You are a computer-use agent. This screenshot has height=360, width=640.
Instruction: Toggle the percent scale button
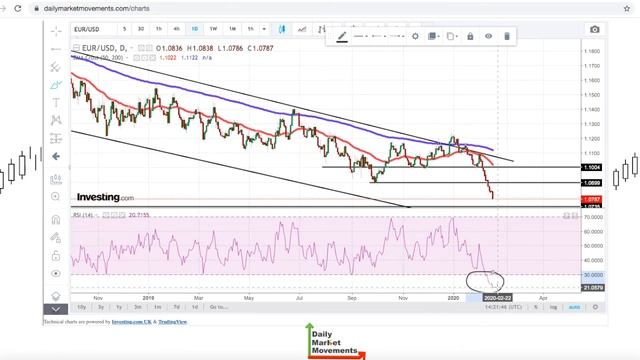click(536, 307)
